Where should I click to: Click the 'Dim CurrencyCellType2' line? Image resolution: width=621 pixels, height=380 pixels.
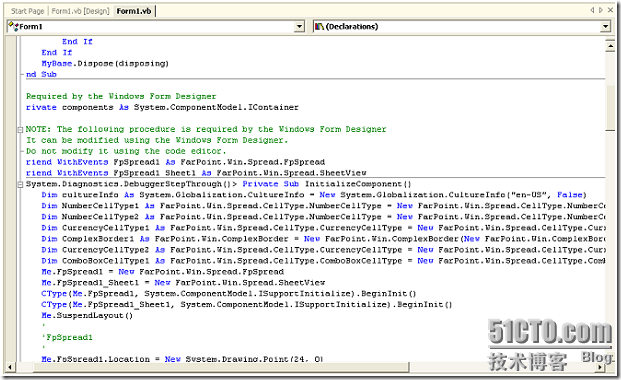(324, 250)
